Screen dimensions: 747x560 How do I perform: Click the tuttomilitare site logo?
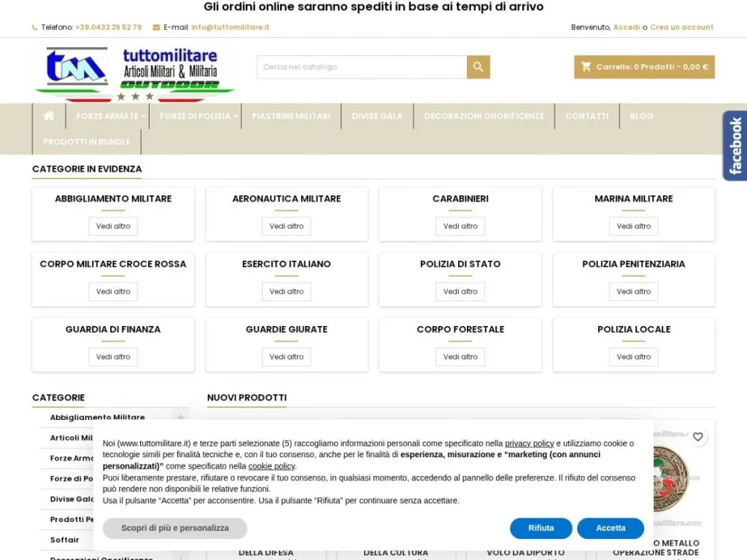point(134,74)
